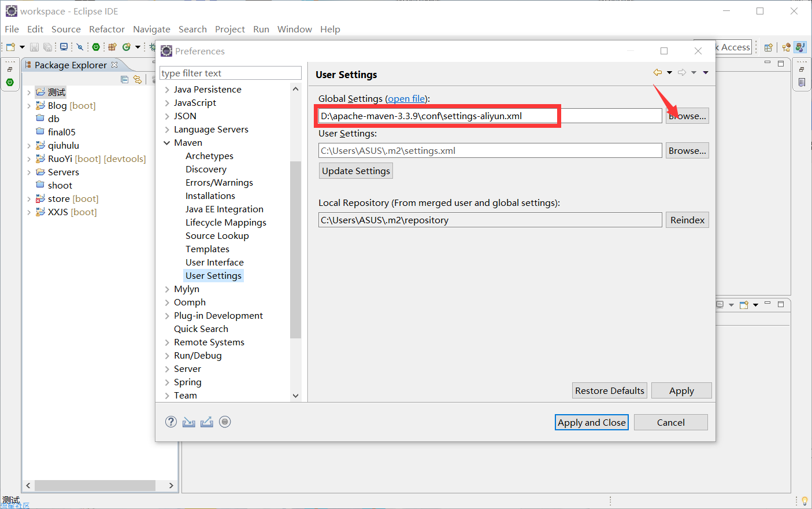812x509 pixels.
Task: Open the Window menu
Action: pos(295,29)
